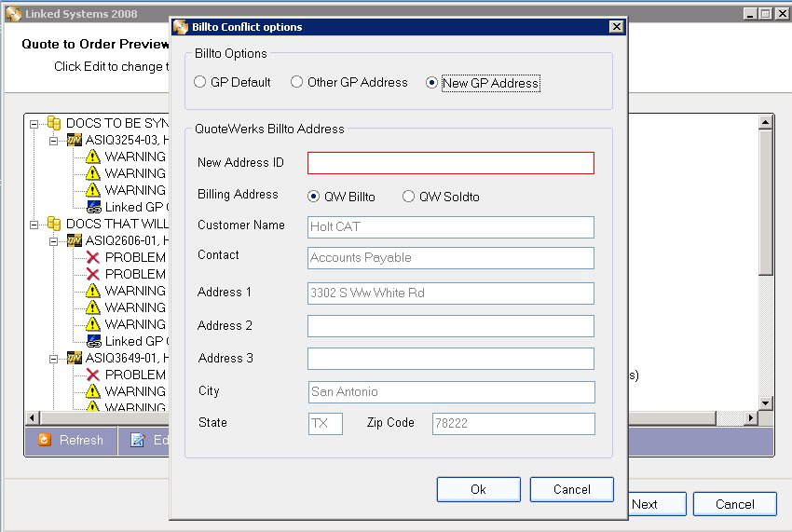Collapse the ASIQ3649-01 tree node
The height and width of the screenshot is (532, 792).
pyautogui.click(x=53, y=359)
